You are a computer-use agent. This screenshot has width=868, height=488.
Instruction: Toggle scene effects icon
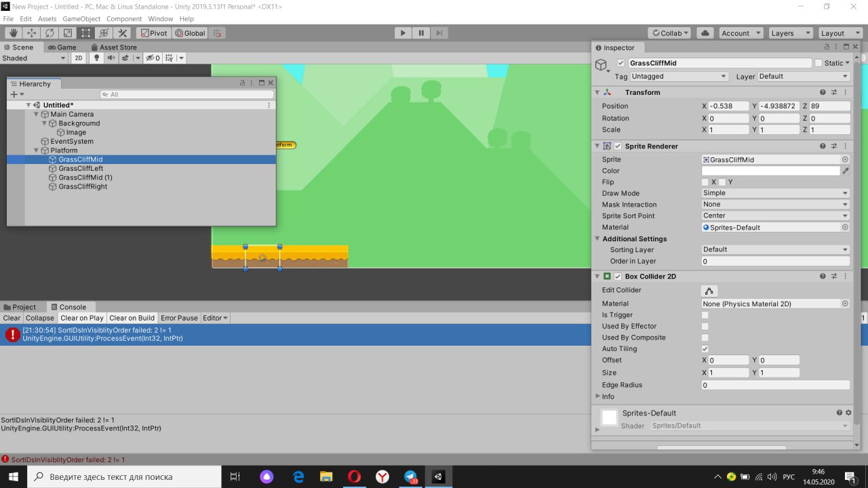pyautogui.click(x=125, y=58)
